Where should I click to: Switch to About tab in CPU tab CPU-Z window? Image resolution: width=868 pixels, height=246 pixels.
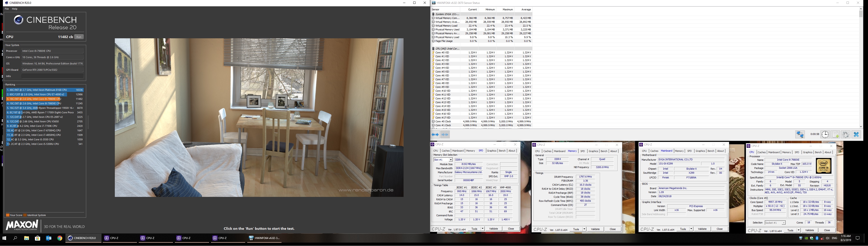pos(828,153)
